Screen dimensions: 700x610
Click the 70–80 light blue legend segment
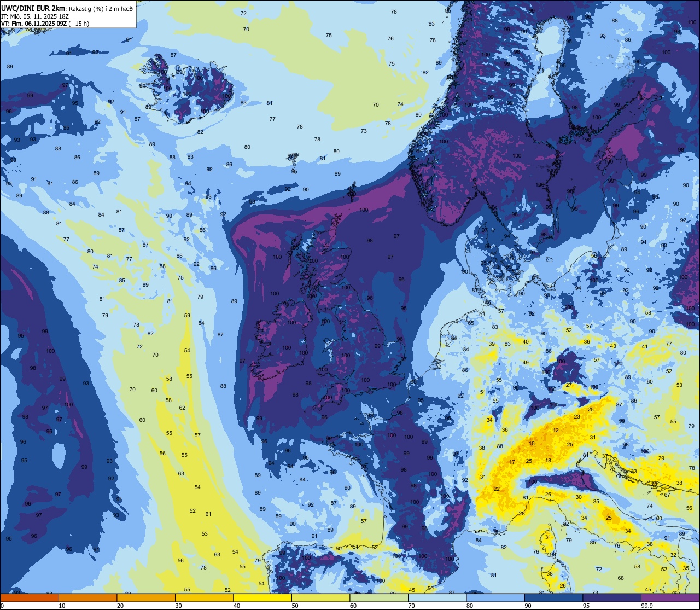pos(437,597)
